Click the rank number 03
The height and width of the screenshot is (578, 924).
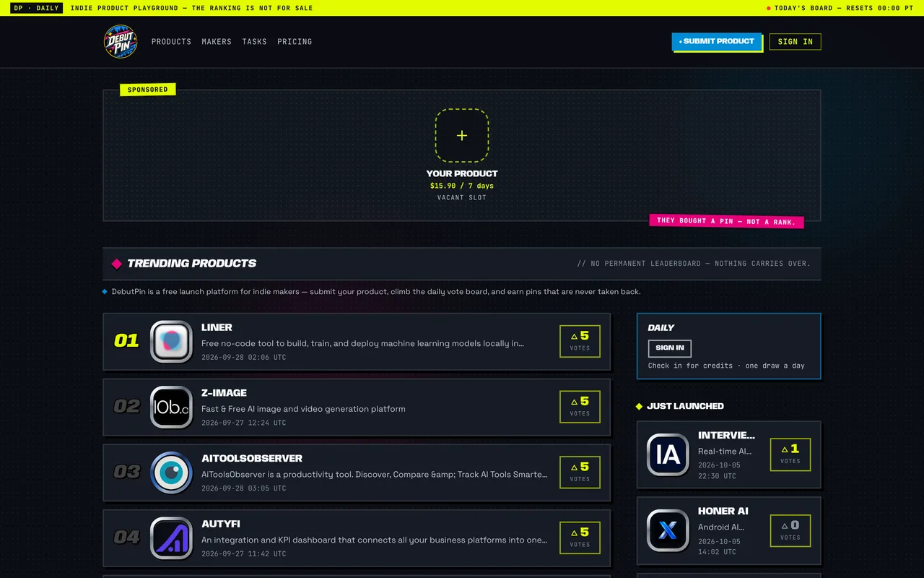126,473
